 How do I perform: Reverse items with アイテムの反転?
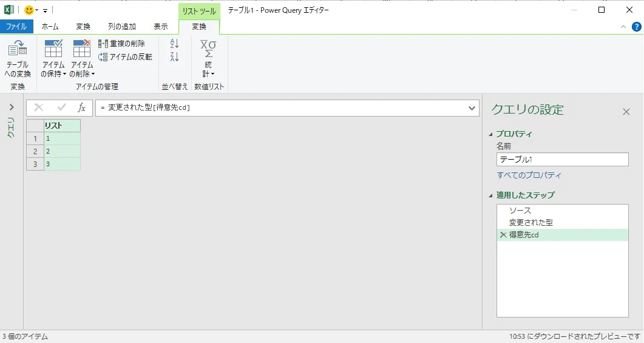125,56
